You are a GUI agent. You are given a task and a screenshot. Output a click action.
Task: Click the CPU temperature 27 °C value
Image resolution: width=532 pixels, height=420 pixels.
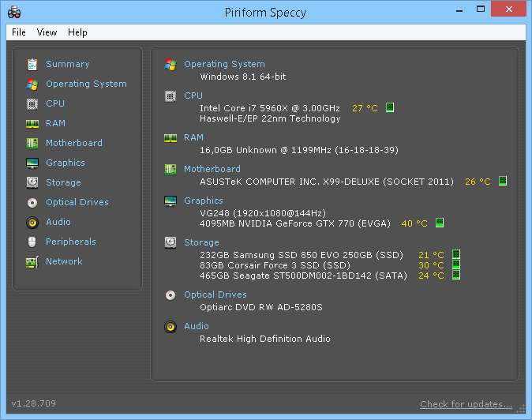pyautogui.click(x=365, y=108)
